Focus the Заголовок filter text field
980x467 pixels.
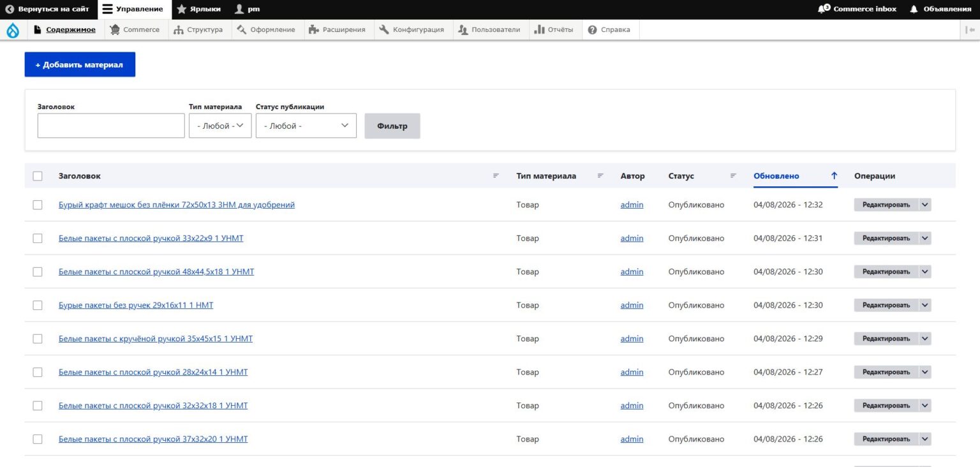(x=111, y=126)
